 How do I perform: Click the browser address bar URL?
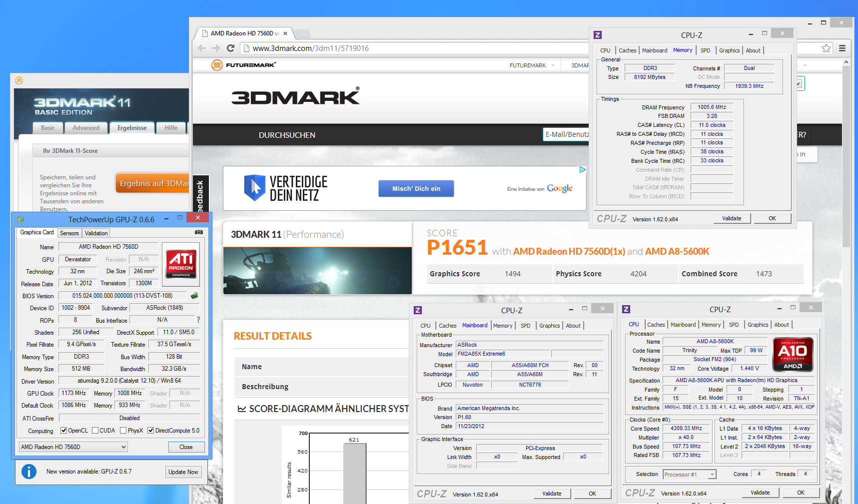[x=311, y=48]
